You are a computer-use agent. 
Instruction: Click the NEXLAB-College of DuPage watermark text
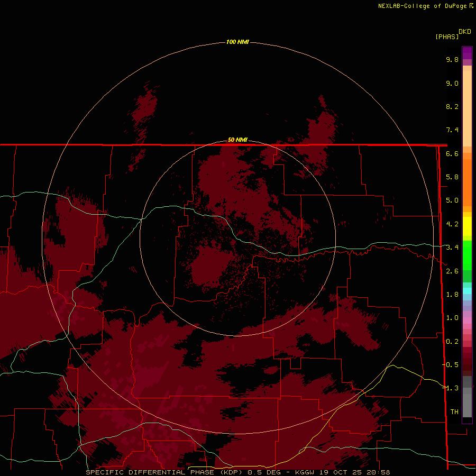(x=423, y=6)
